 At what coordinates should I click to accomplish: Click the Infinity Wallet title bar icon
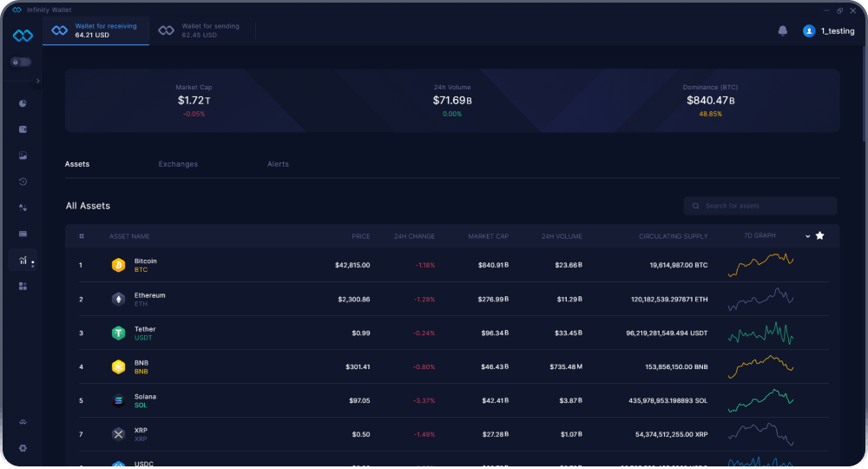[x=16, y=10]
